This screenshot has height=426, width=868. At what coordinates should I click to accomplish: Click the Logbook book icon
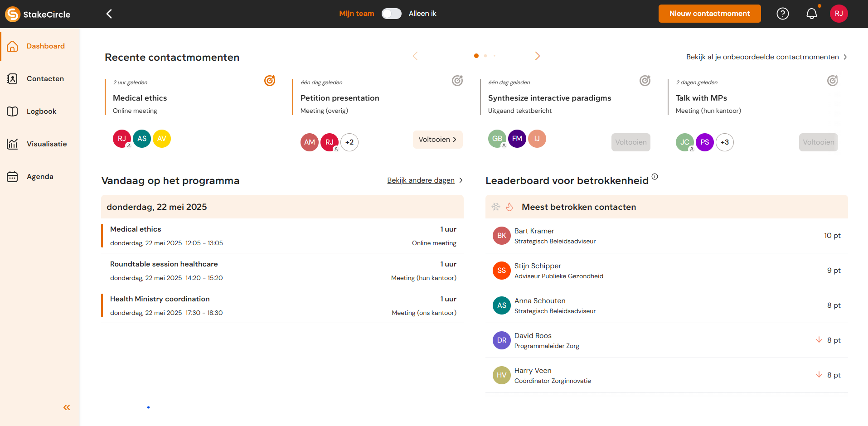(12, 111)
